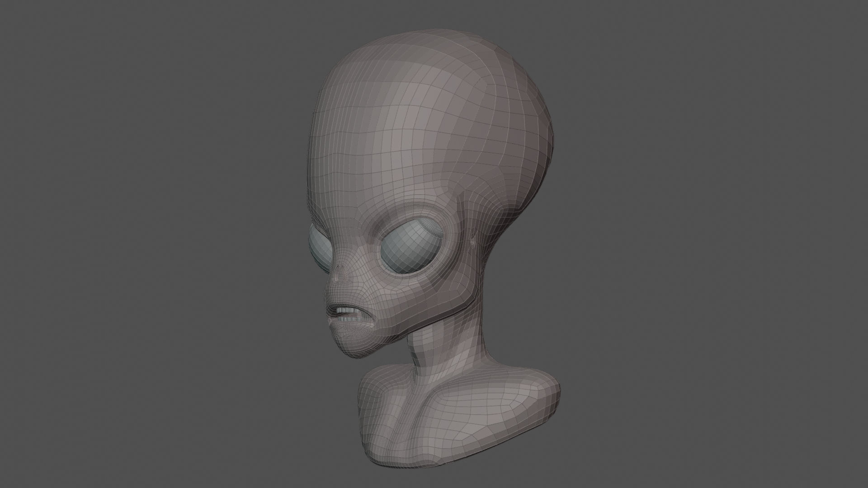Image resolution: width=868 pixels, height=488 pixels.
Task: Click the small ear hole on head side
Action: click(472, 242)
